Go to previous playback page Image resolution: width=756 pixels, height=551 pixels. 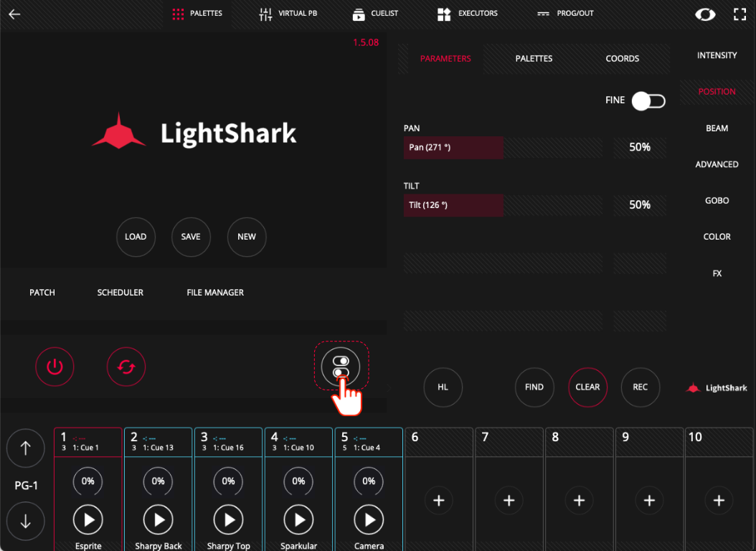point(26,448)
